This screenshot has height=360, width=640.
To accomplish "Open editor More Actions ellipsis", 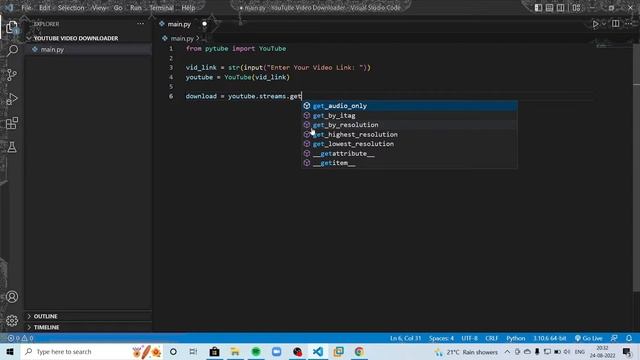I will click(629, 24).
